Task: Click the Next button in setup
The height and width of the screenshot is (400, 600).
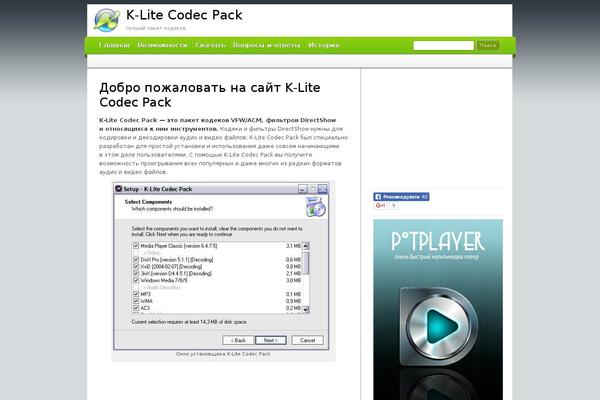Action: [271, 340]
